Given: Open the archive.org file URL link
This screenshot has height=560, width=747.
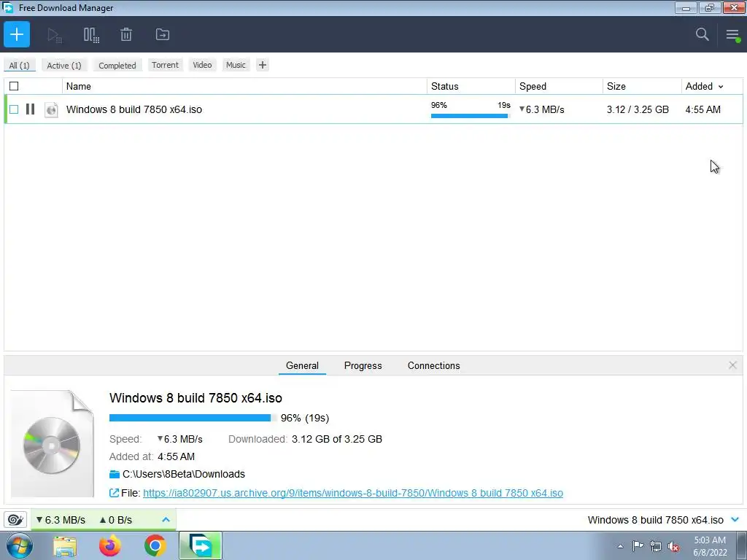Looking at the screenshot, I should tap(353, 493).
